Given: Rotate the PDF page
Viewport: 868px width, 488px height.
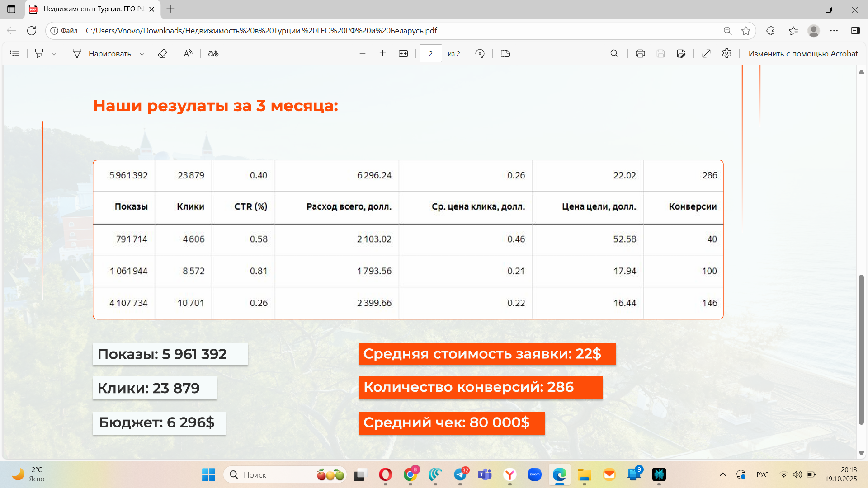Looking at the screenshot, I should [x=480, y=53].
